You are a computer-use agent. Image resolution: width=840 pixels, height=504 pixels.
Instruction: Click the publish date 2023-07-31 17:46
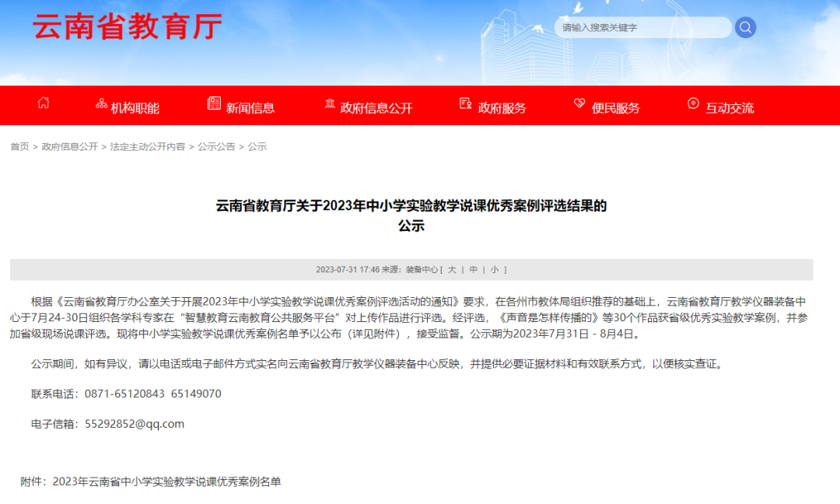coord(348,270)
